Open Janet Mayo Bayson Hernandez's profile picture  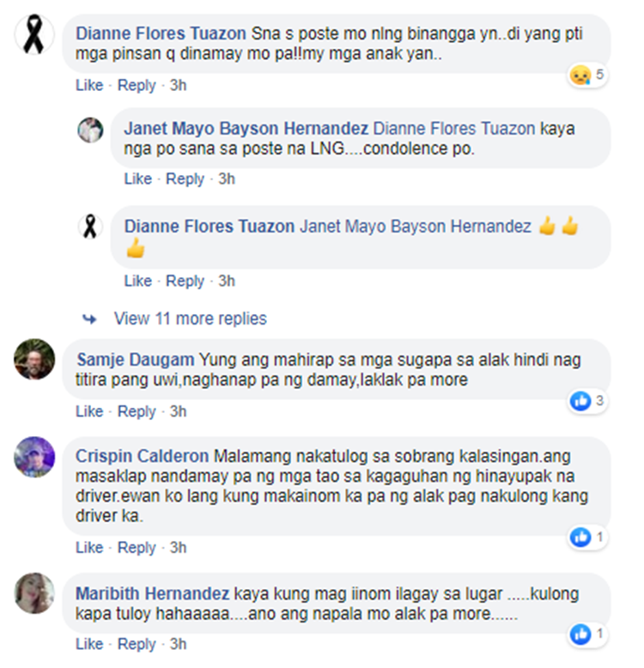tap(90, 130)
